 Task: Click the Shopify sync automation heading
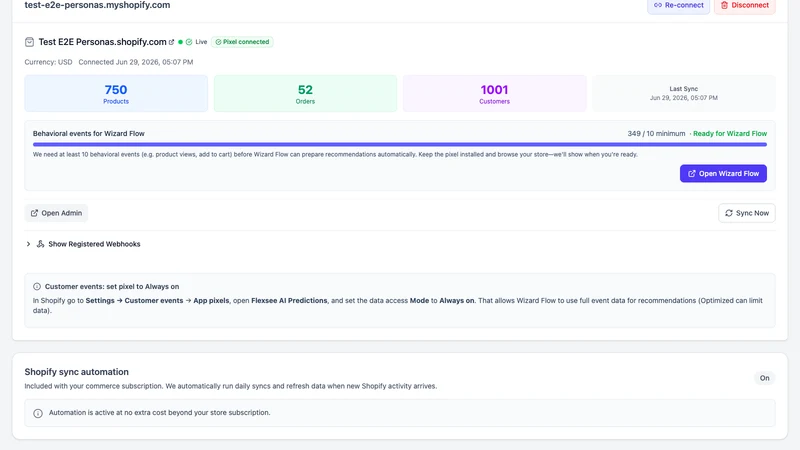pyautogui.click(x=77, y=372)
